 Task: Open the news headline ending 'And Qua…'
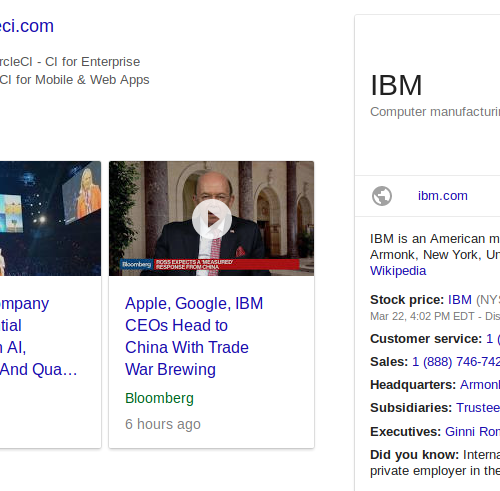tap(38, 336)
